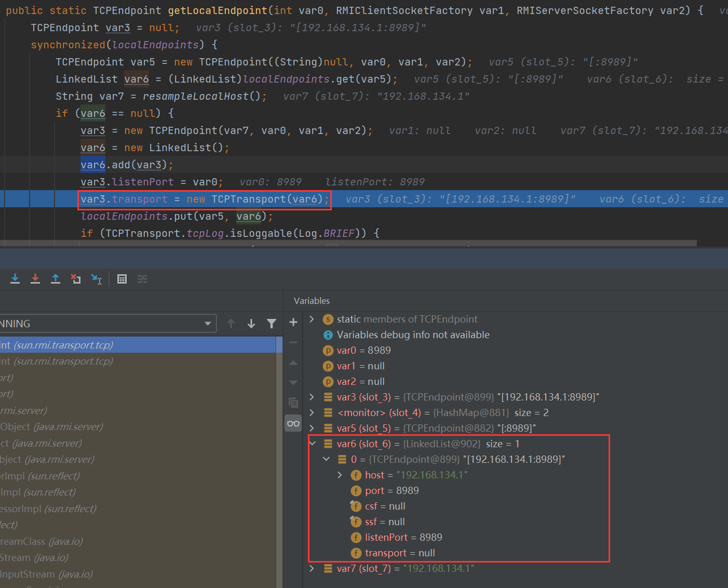
Task: Collapse element 0 TCPEndpoint@899 node
Action: coord(326,459)
